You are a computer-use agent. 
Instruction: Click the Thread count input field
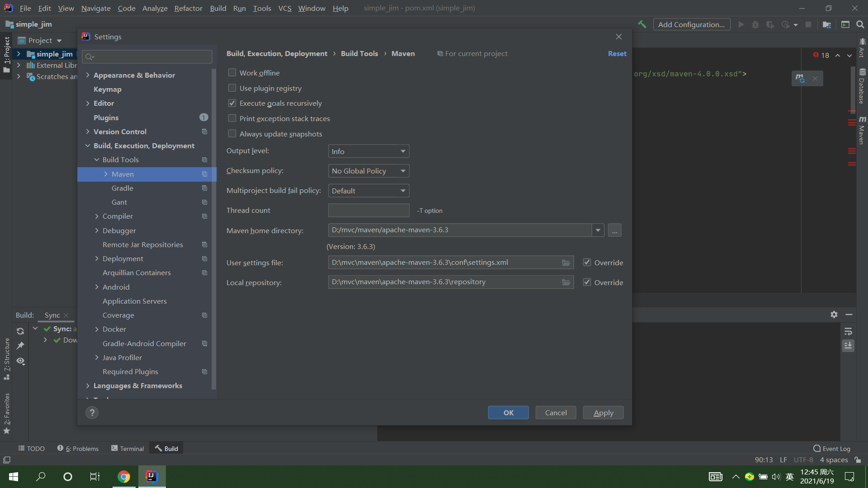click(368, 211)
